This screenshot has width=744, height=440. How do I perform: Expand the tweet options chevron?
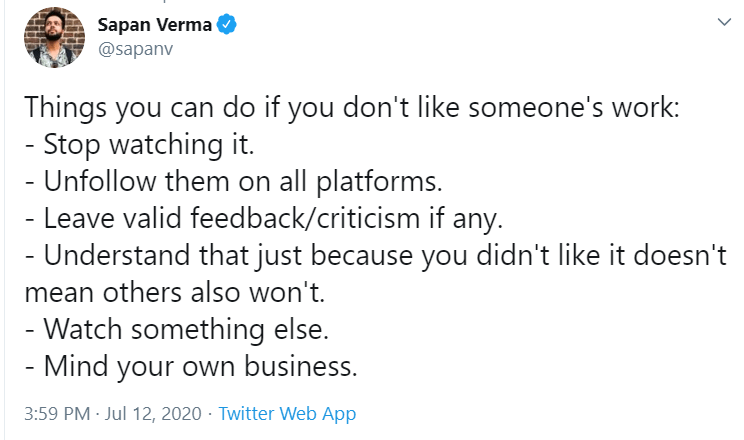click(x=723, y=22)
